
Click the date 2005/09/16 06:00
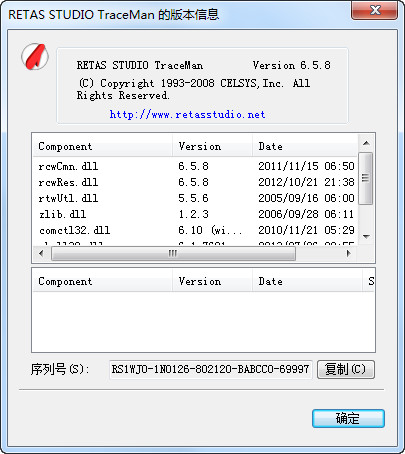[x=306, y=198]
